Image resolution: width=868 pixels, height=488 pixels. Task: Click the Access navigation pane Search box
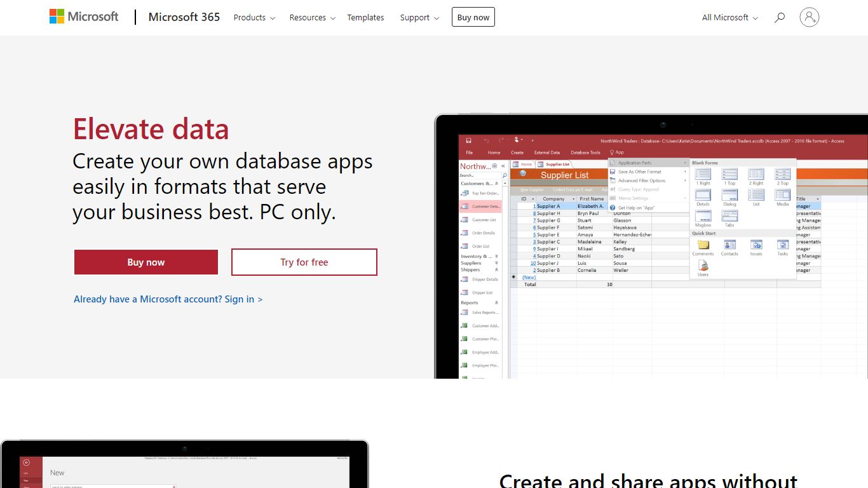[483, 175]
